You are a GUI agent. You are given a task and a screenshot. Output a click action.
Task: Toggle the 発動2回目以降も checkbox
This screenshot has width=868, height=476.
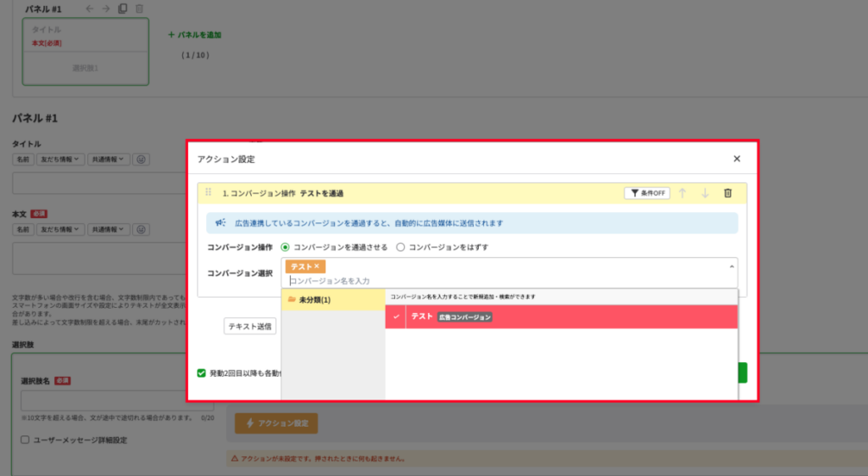click(x=201, y=372)
